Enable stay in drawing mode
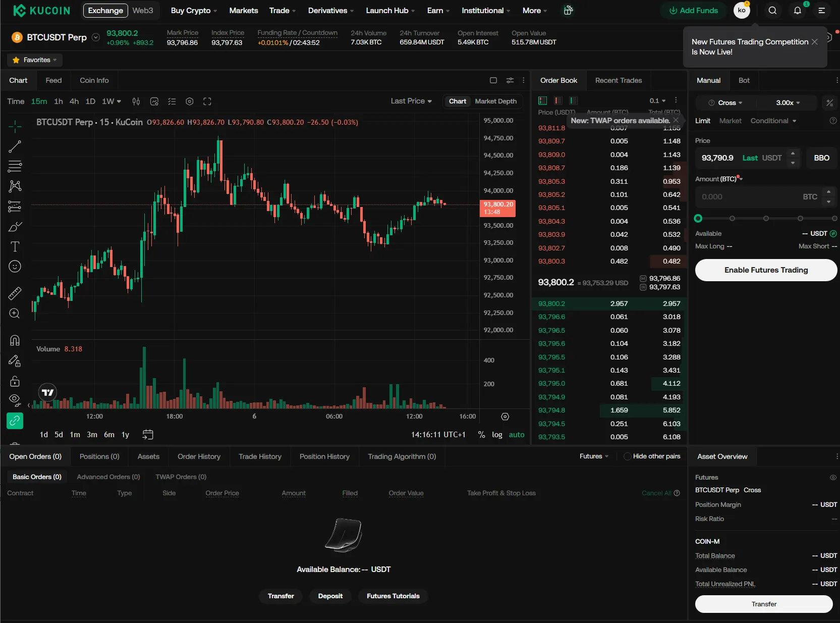The image size is (840, 623). pyautogui.click(x=15, y=360)
